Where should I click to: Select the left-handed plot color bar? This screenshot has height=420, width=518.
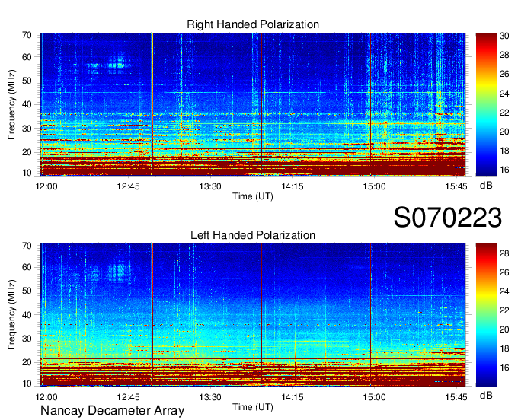[x=486, y=315]
